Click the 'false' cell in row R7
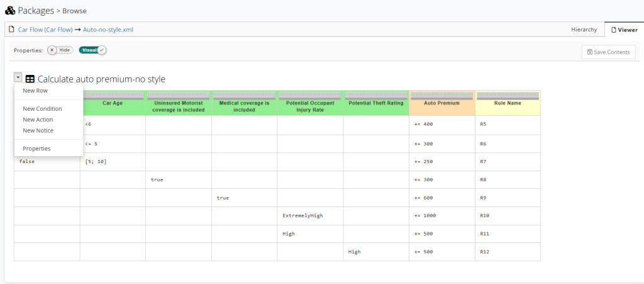Viewport: 644px width, 284px height. pos(47,162)
